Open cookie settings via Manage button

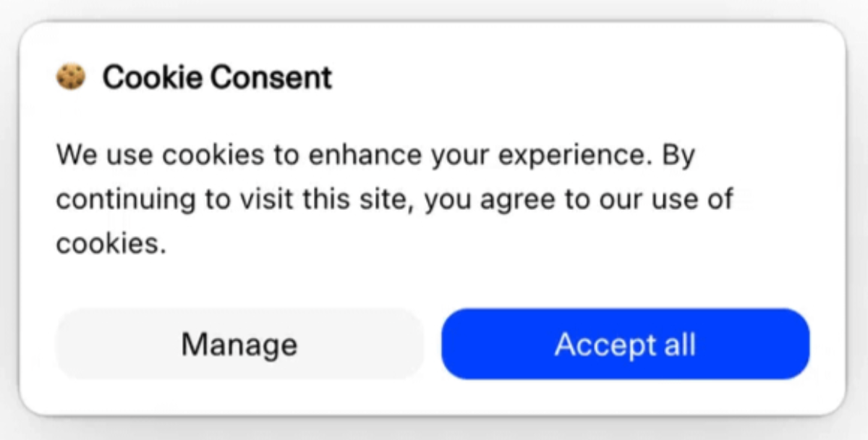click(239, 344)
